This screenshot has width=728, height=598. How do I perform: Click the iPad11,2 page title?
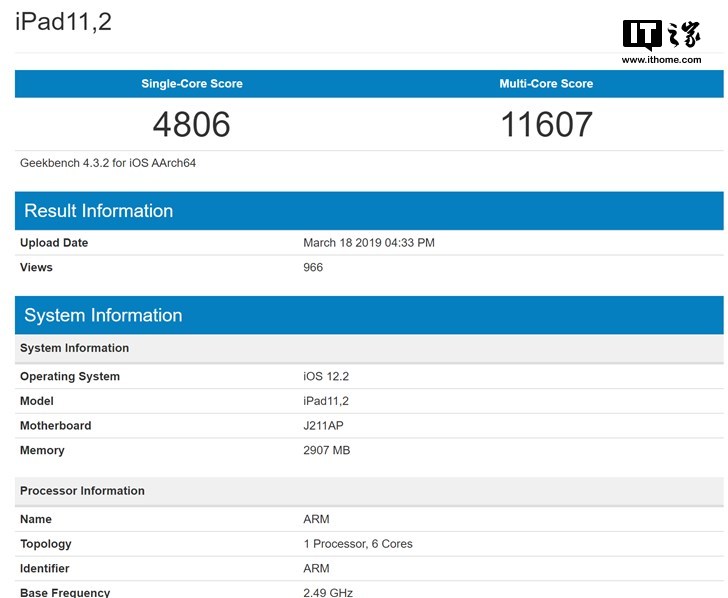[64, 21]
